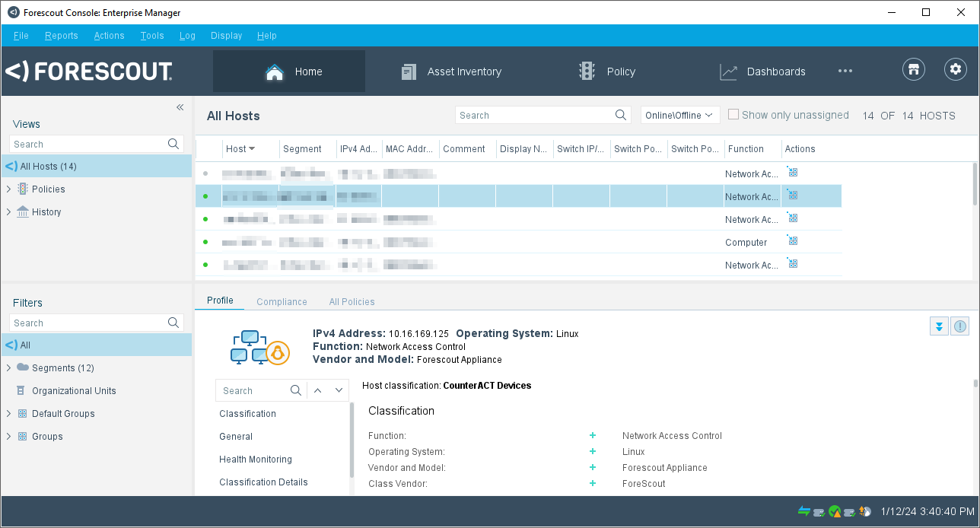Expand the Policies tree node
Viewport: 980px width, 528px height.
click(8, 189)
